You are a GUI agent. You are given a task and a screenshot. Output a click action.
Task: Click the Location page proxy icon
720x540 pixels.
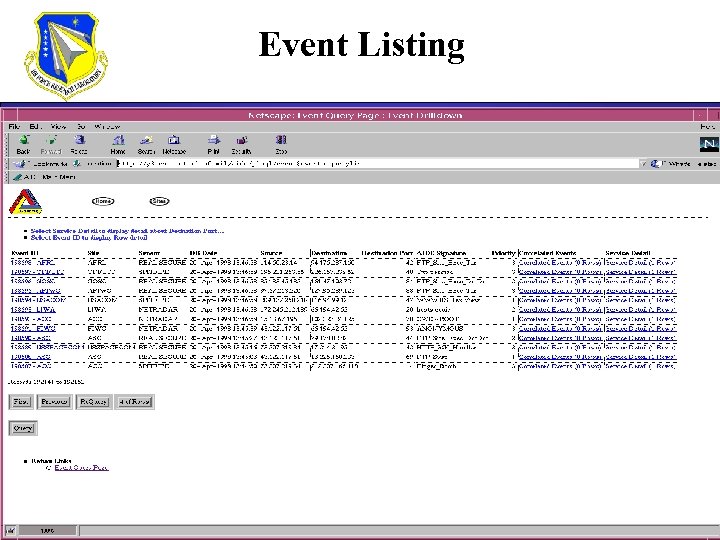point(77,163)
